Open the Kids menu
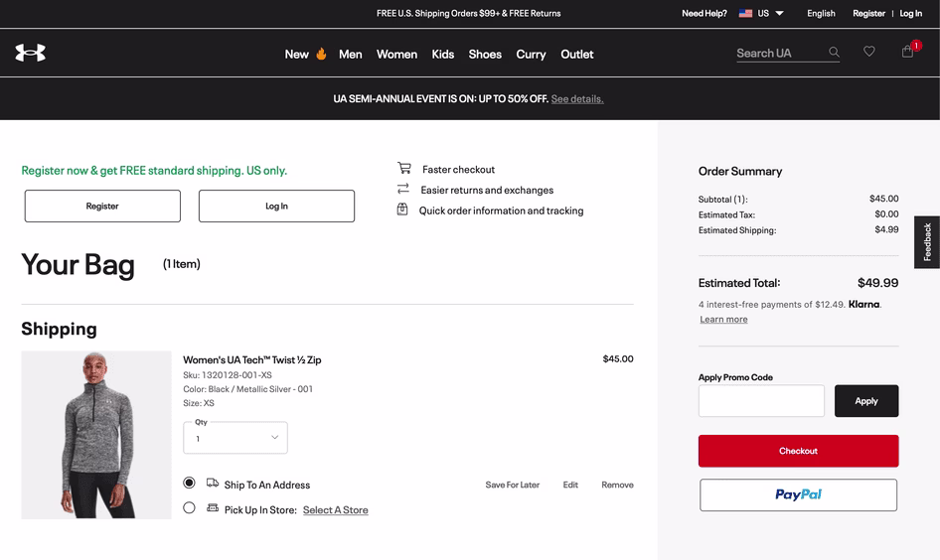The width and height of the screenshot is (940, 560). [x=443, y=55]
